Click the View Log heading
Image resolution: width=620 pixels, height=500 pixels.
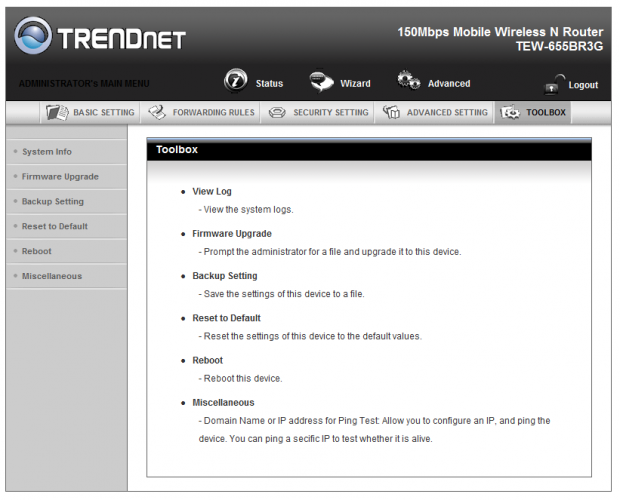point(212,192)
